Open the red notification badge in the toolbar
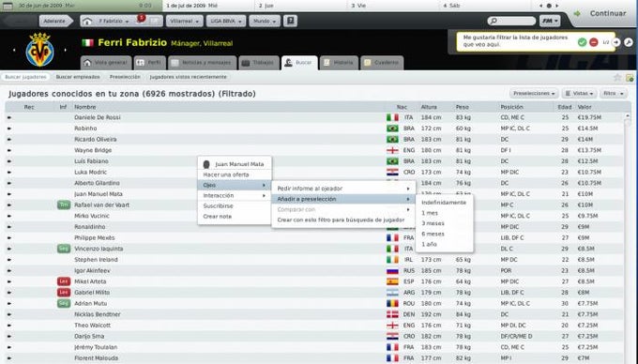 pos(141,18)
